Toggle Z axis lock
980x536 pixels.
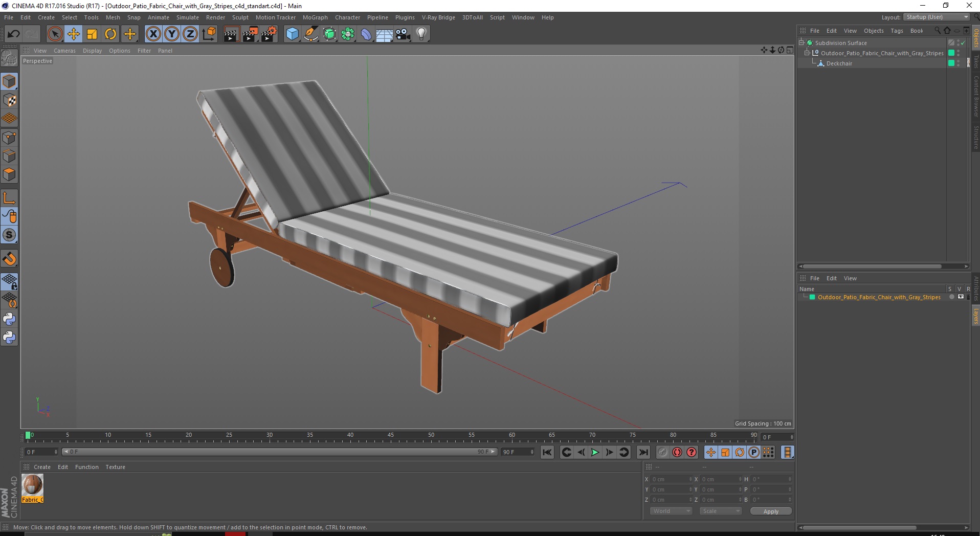click(x=190, y=34)
